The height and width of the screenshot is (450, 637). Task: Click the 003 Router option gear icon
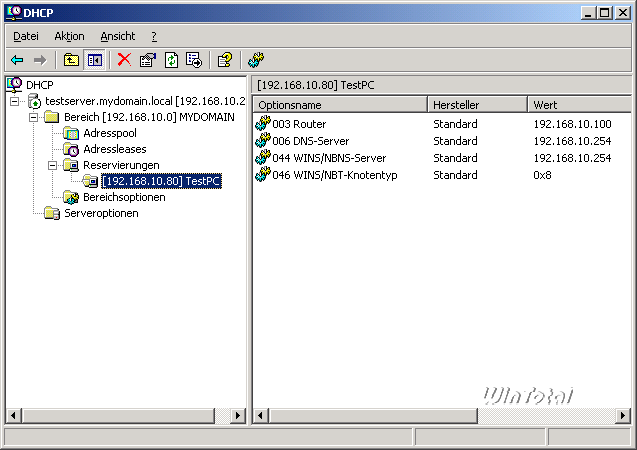pos(263,123)
